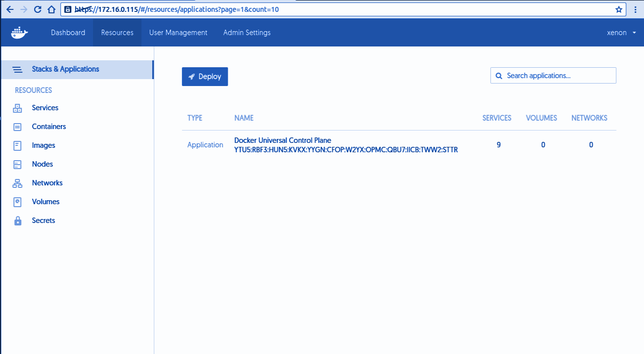Viewport: 644px width, 354px height.
Task: Click the Containers sidebar icon
Action: [x=17, y=127]
